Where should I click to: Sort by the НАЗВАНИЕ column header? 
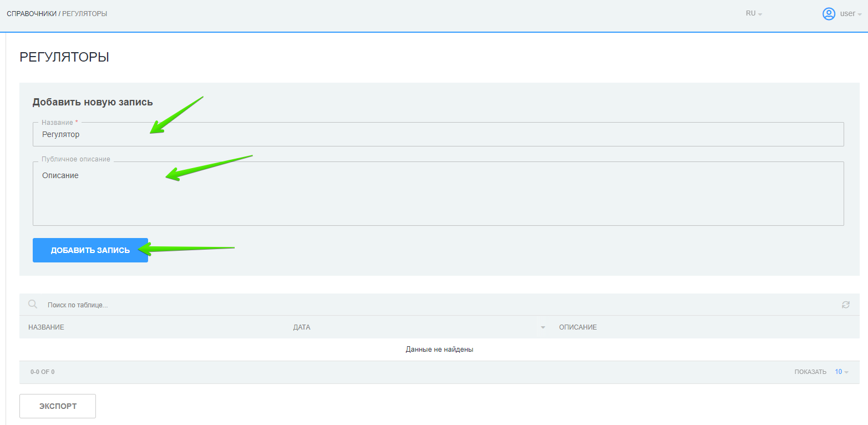click(x=47, y=327)
